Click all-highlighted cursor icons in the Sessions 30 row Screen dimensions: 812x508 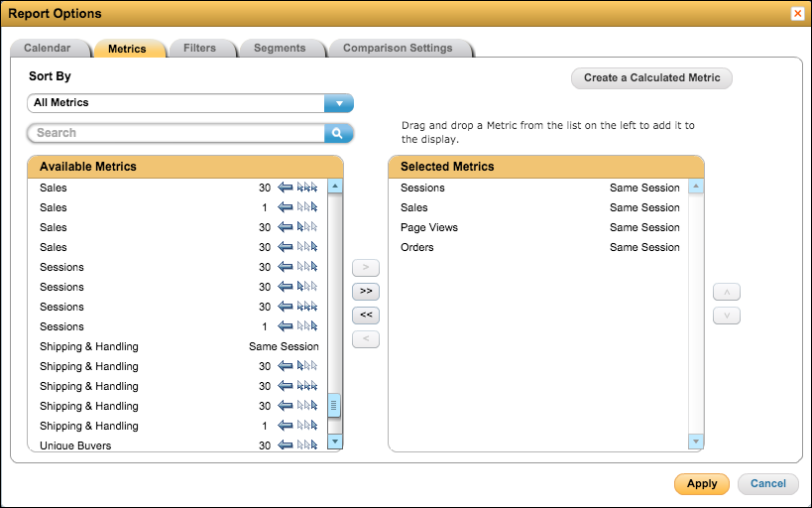(x=307, y=307)
